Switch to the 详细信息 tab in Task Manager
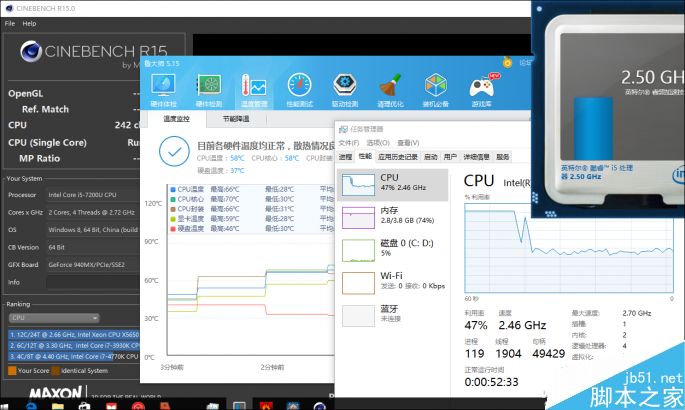This screenshot has height=410, width=685. 476,157
